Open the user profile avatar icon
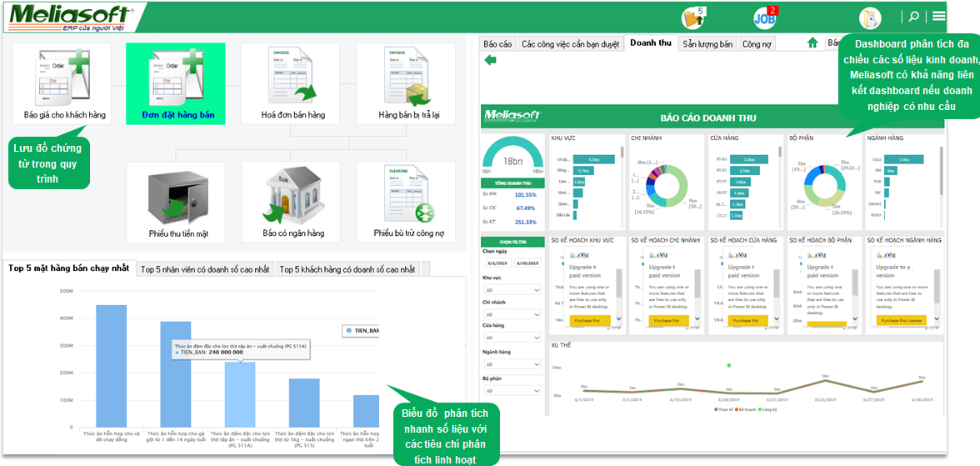This screenshot has height=466, width=980. click(869, 18)
